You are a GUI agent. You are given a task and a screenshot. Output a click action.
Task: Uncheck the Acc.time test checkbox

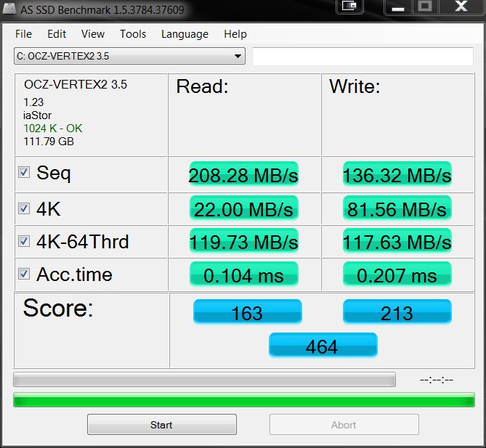[x=24, y=274]
